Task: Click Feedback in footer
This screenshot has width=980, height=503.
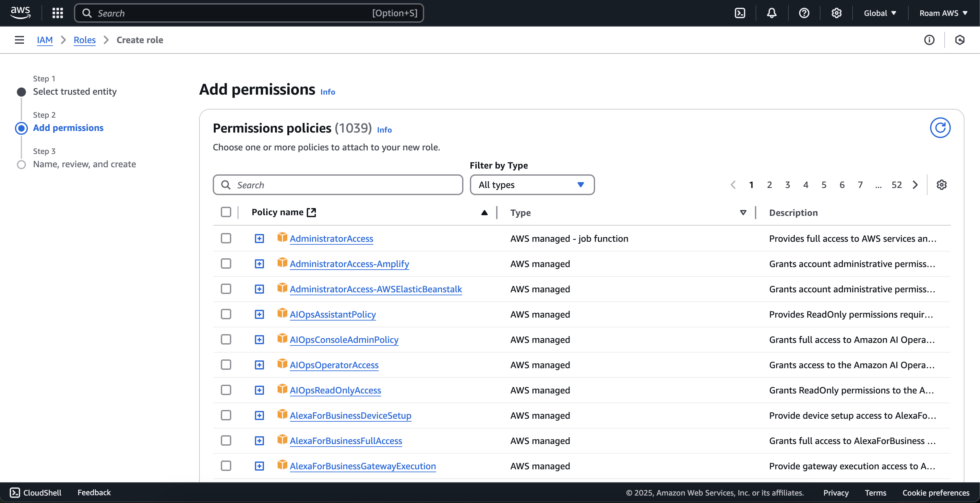Action: [94, 493]
